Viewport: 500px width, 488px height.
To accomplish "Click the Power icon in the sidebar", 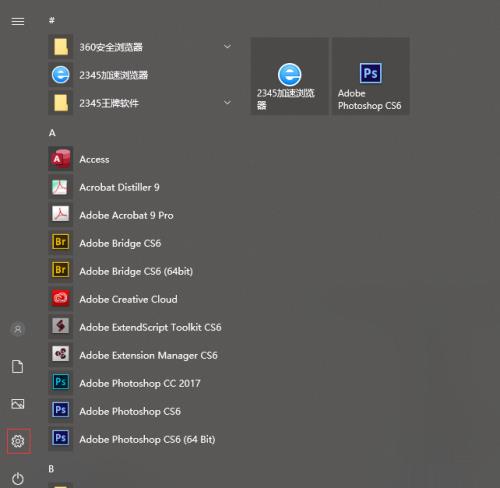I will [x=18, y=479].
